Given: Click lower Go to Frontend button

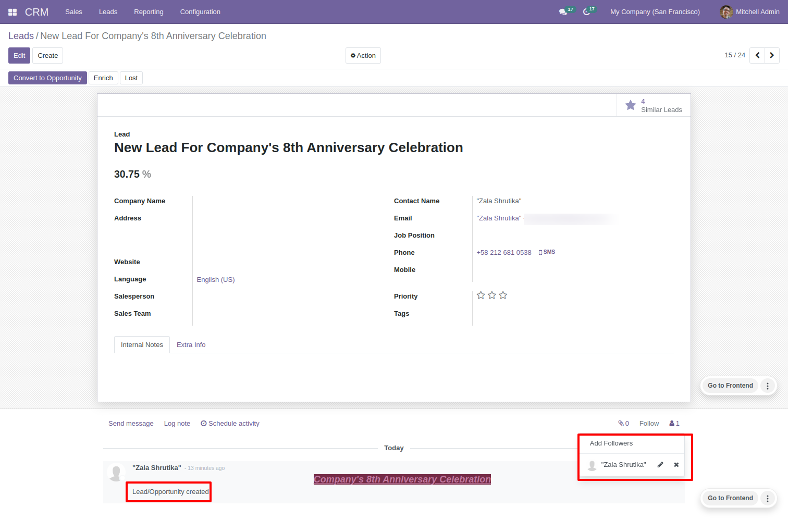Looking at the screenshot, I should coord(730,499).
